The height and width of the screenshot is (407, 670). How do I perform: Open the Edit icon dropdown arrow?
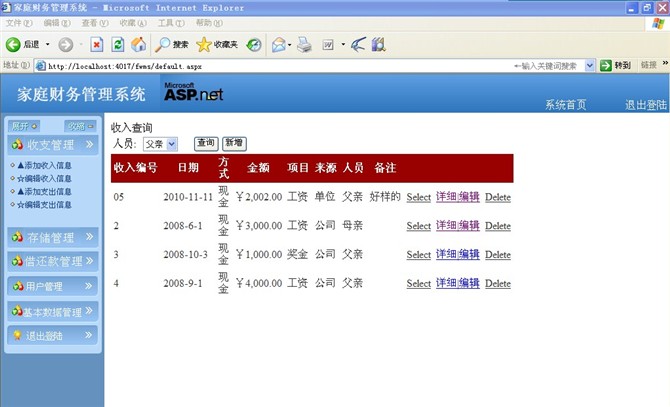[343, 44]
